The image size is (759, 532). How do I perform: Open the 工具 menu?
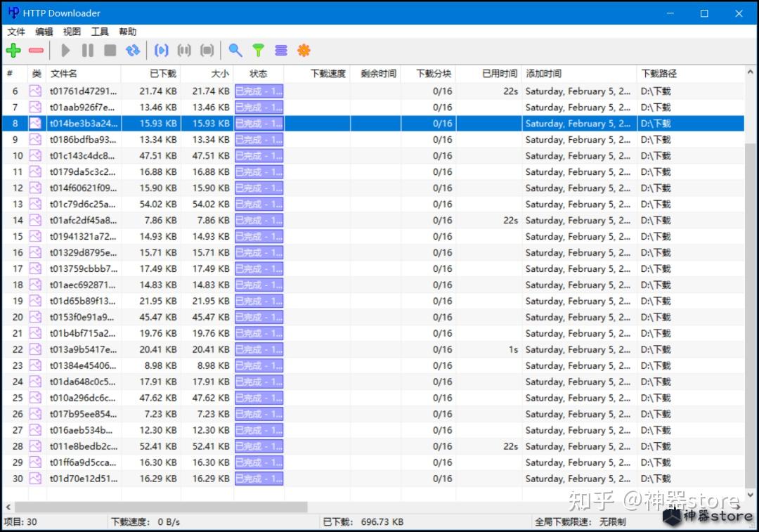click(x=100, y=32)
